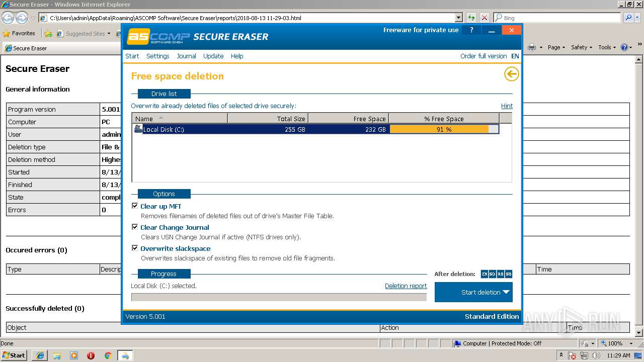
Task: Show hidden tray icons arrow
Action: (561, 355)
